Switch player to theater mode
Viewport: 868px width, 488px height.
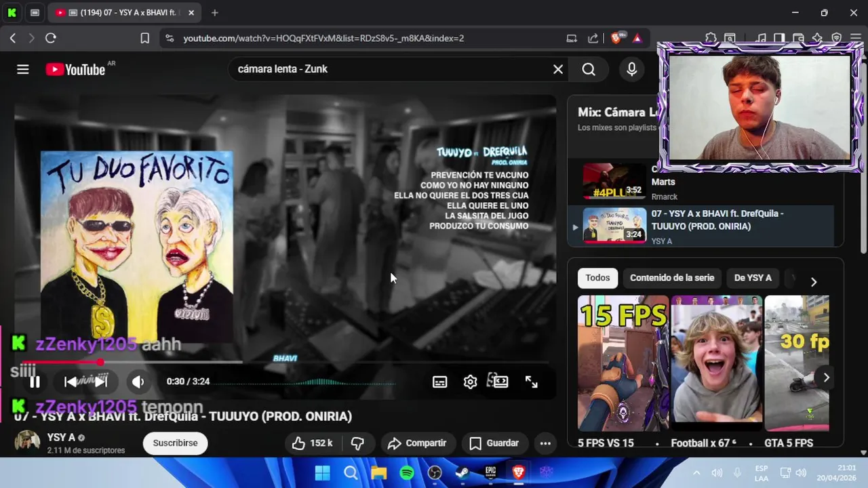click(500, 382)
